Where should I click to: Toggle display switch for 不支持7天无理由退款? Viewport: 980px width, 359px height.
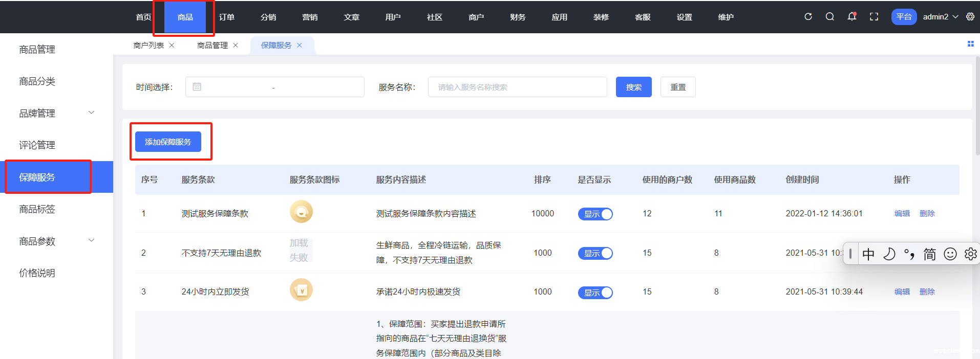(x=595, y=253)
